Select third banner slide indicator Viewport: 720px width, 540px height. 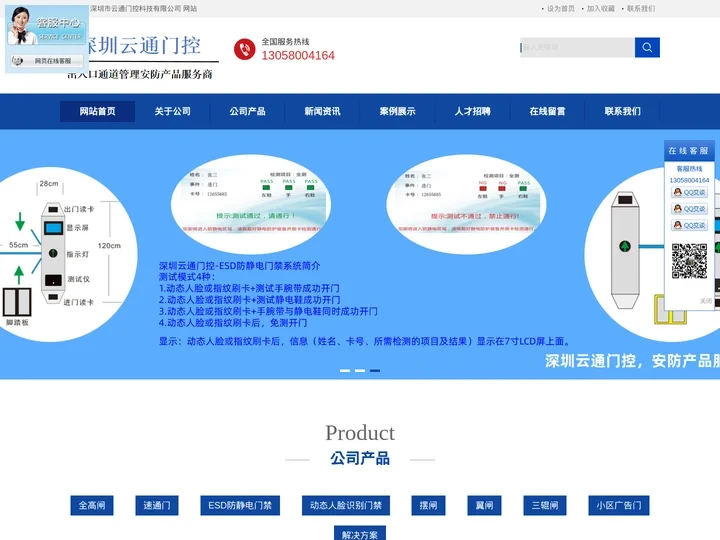pos(375,371)
